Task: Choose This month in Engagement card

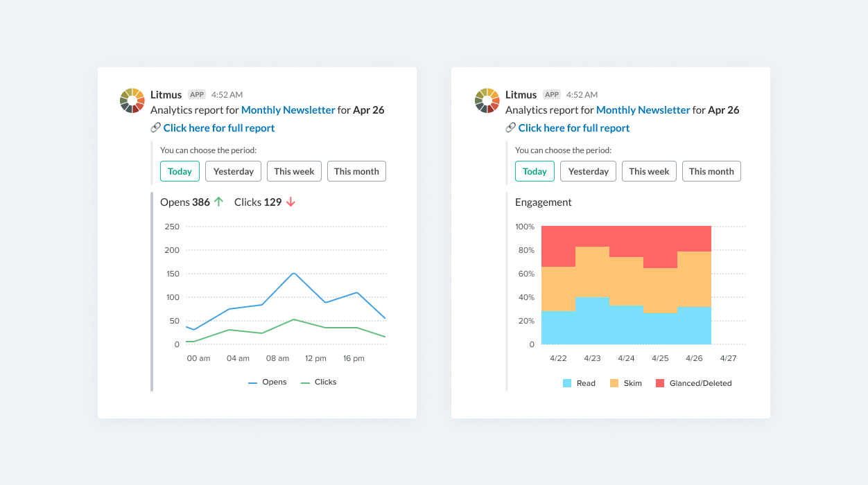Action: pos(711,171)
